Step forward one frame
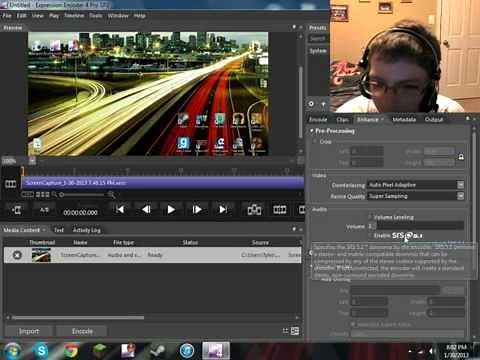 197,210
